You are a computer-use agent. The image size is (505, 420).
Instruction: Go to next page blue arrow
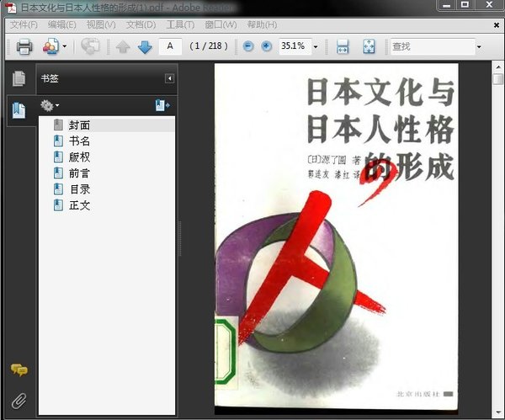pyautogui.click(x=145, y=47)
